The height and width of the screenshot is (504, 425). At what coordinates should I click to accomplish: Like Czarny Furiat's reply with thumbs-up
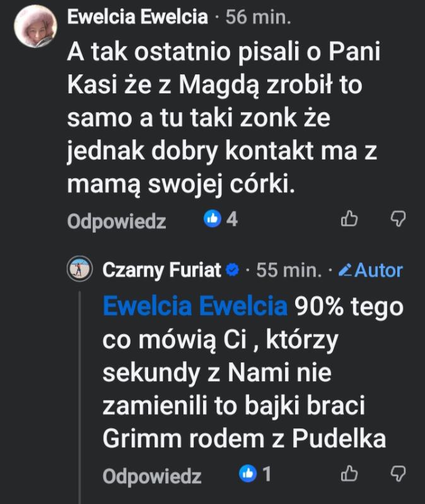coord(349,473)
